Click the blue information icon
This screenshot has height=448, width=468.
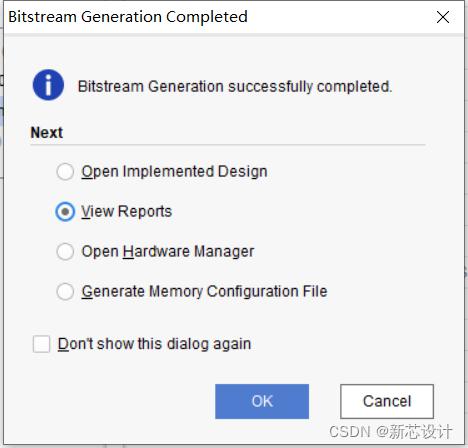pos(48,85)
